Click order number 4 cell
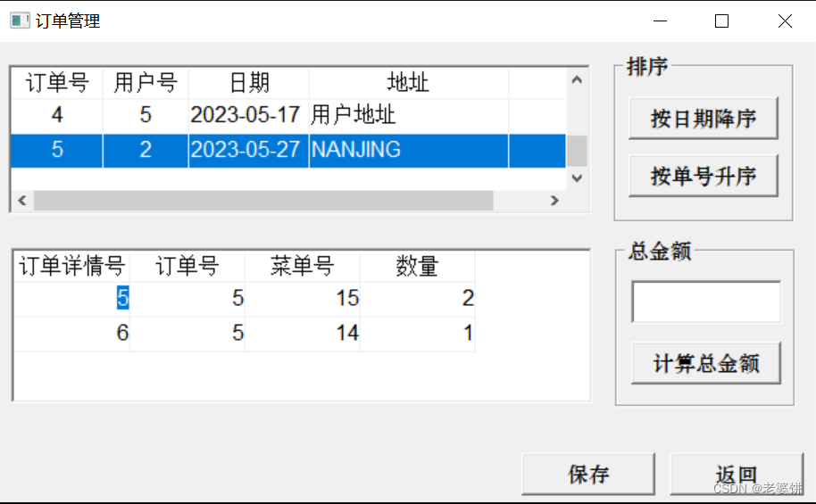The width and height of the screenshot is (816, 504). click(57, 115)
